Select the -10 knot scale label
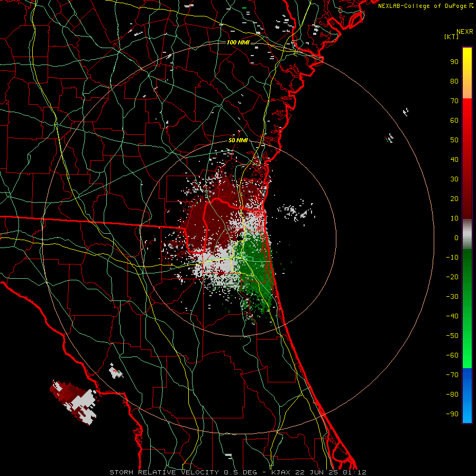 point(452,258)
